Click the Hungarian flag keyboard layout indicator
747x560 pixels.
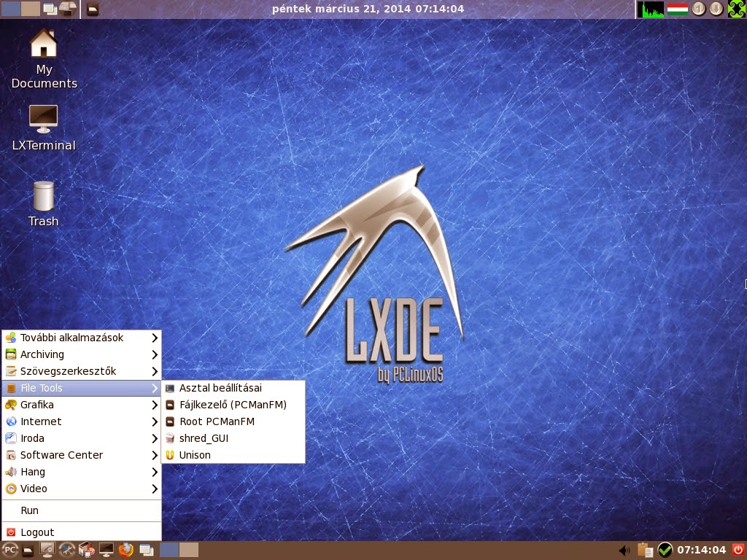coord(678,9)
